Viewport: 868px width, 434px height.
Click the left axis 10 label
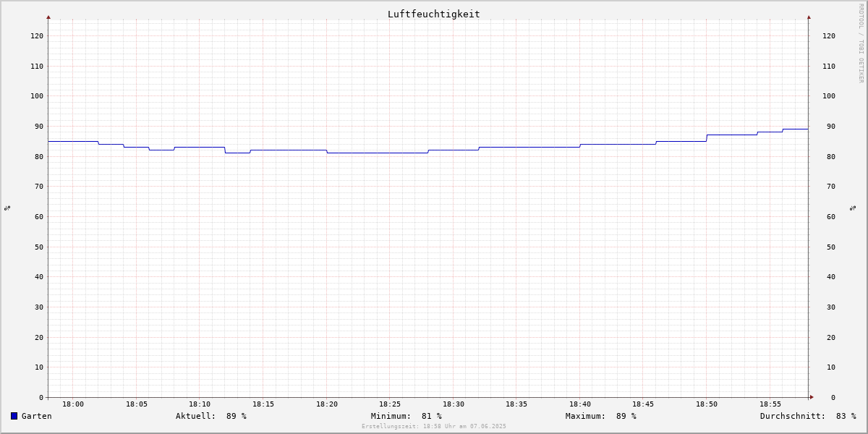[39, 367]
